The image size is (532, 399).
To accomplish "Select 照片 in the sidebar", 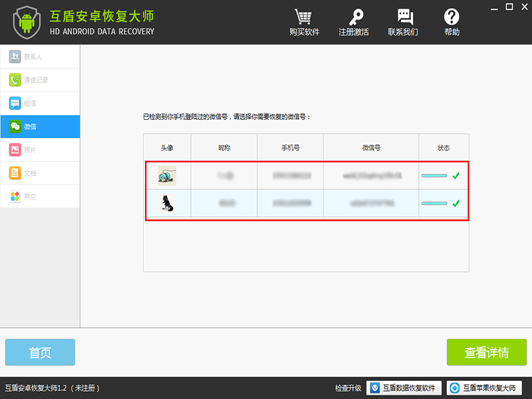I will coord(40,150).
